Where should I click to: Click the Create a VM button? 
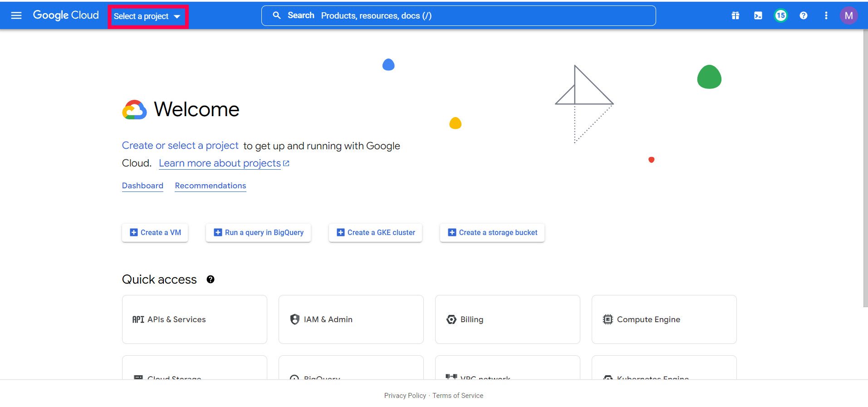(x=155, y=233)
